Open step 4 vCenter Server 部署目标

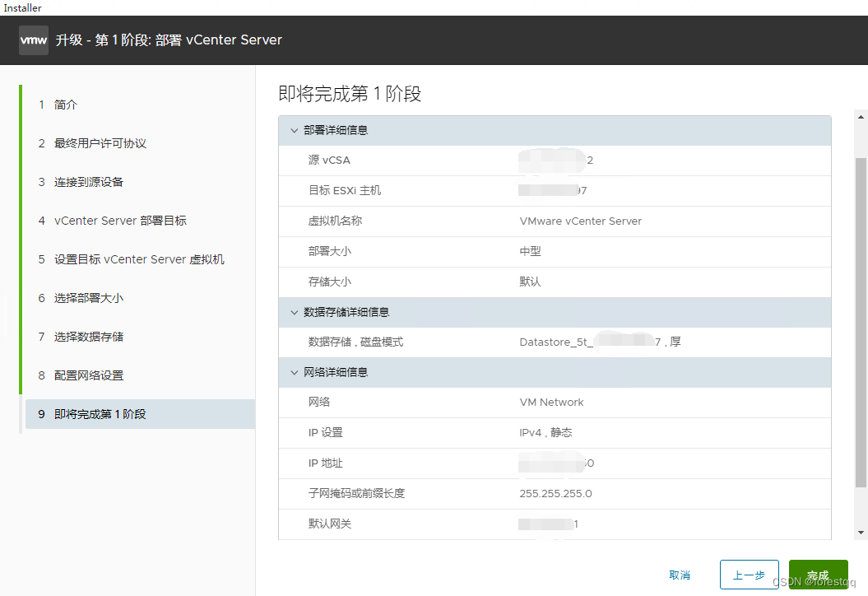click(113, 221)
